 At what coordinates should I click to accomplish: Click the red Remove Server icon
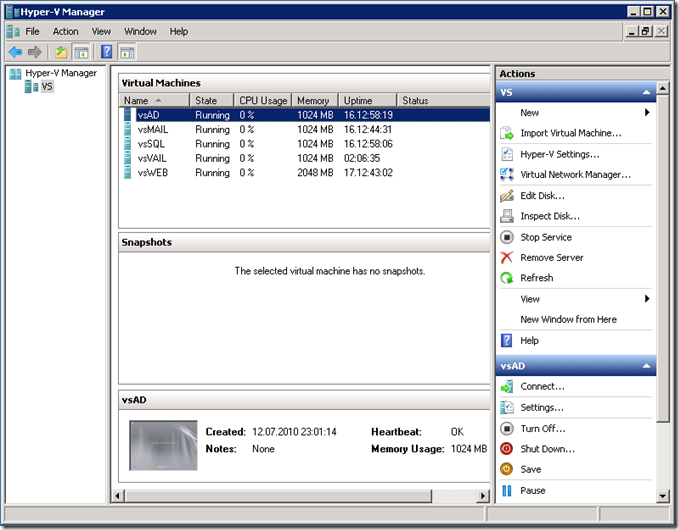[507, 258]
